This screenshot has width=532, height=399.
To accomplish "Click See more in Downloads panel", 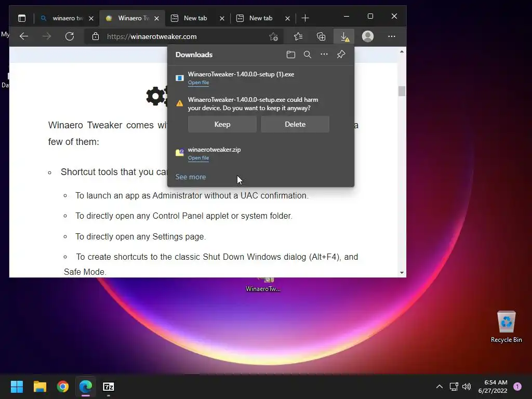I will 190,177.
